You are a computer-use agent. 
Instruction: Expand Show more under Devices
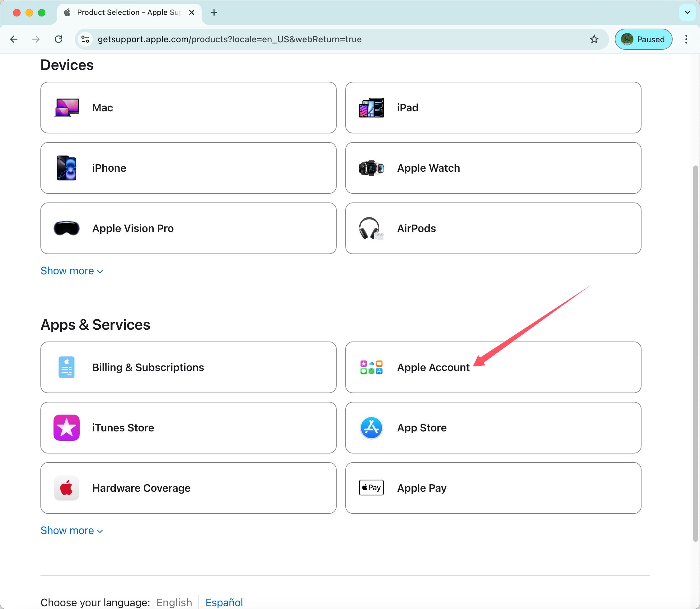tap(72, 271)
